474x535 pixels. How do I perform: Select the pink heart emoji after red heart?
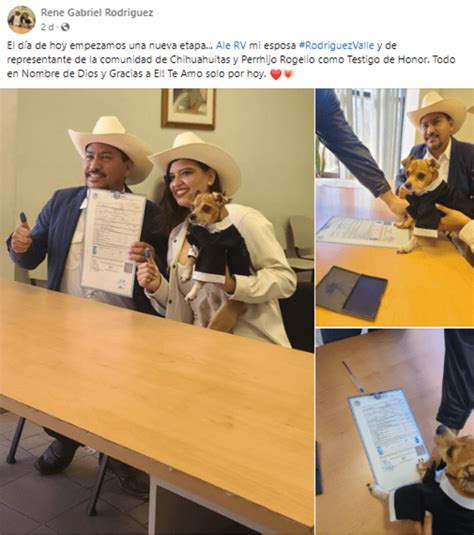(288, 74)
